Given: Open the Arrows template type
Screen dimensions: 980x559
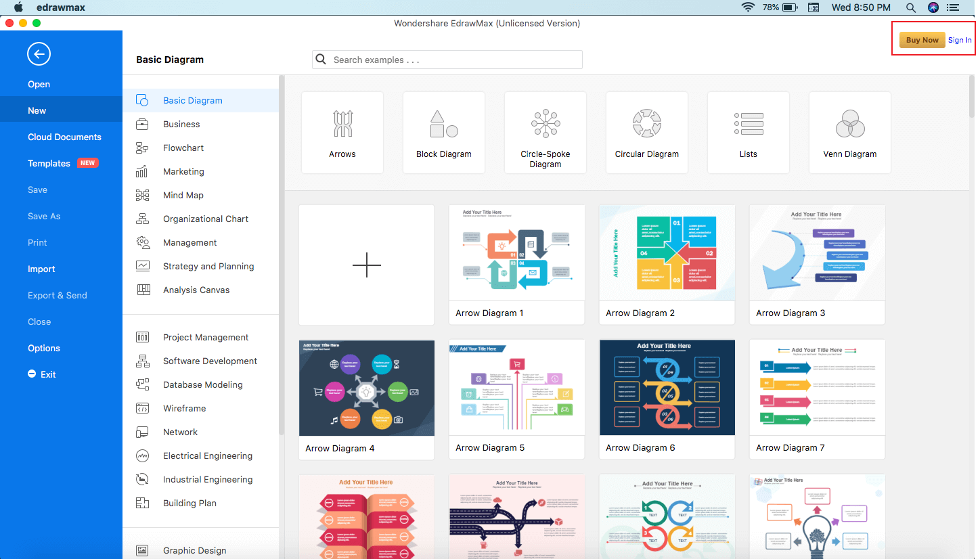Looking at the screenshot, I should point(342,133).
